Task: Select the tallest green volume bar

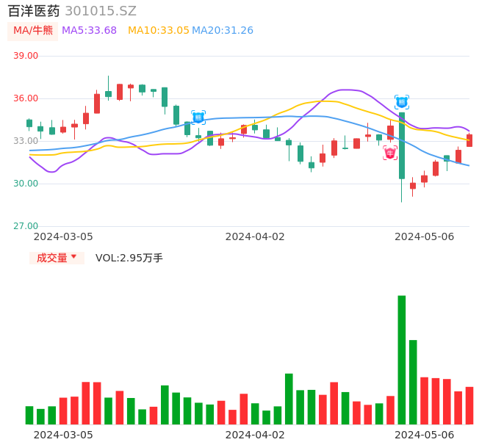Action: (402, 360)
